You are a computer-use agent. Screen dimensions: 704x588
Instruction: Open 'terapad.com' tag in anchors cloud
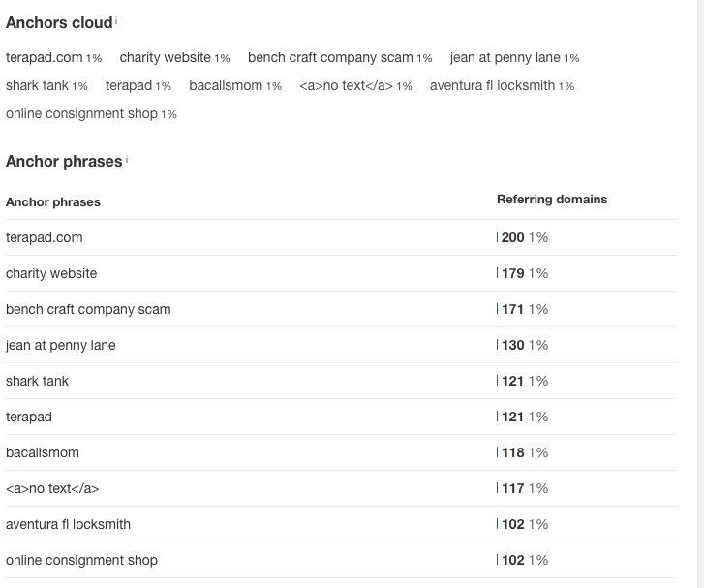(x=44, y=57)
